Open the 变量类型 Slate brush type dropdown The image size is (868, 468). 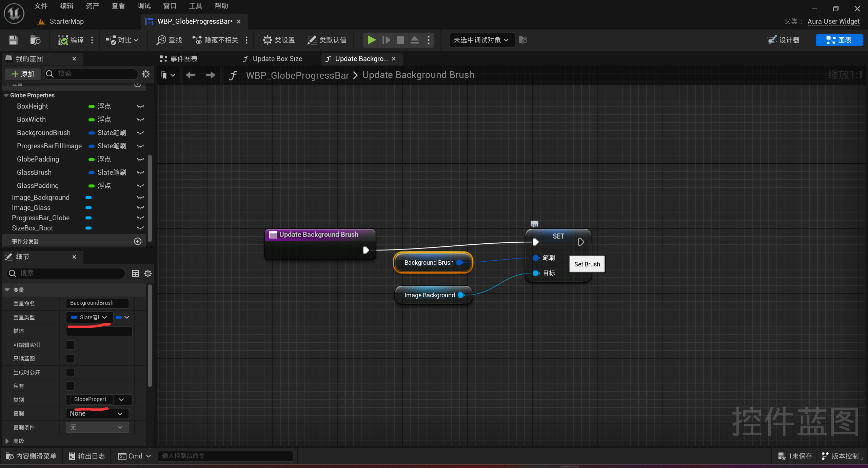pyautogui.click(x=90, y=317)
